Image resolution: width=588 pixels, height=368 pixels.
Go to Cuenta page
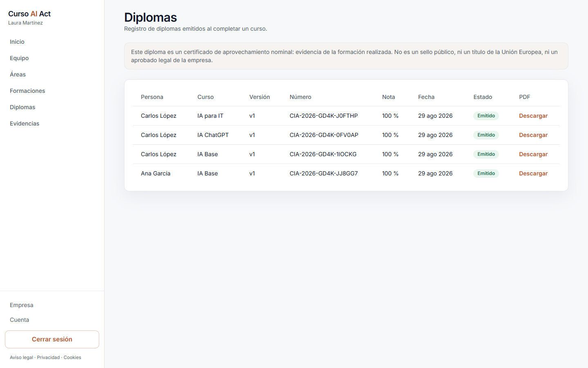click(19, 320)
